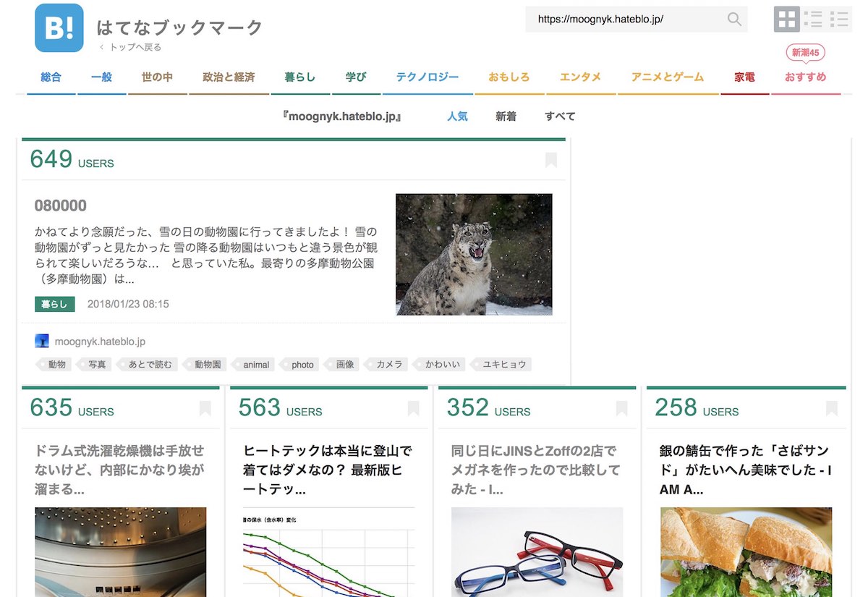
Task: Click the article excerpt starting かねてより念願だった
Action: point(205,255)
